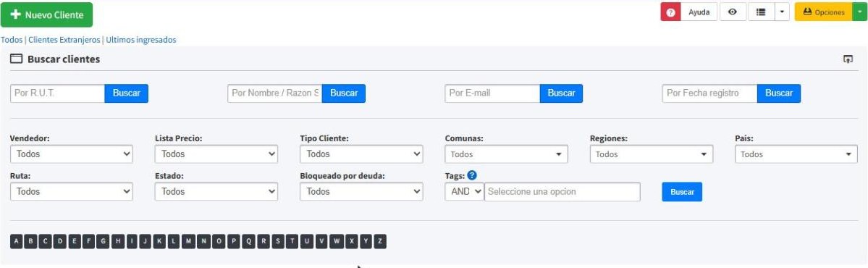Filter clients by letter C
The image size is (868, 268).
(x=46, y=241)
